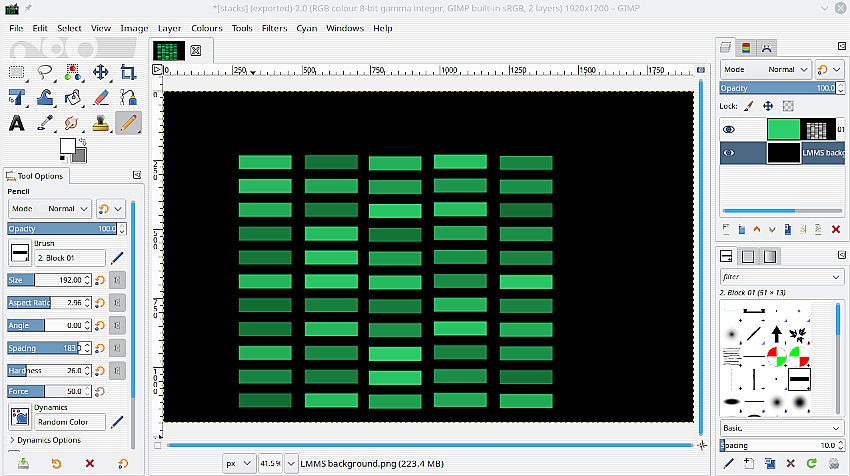850x476 pixels.
Task: Toggle lock alpha channel
Action: (788, 106)
